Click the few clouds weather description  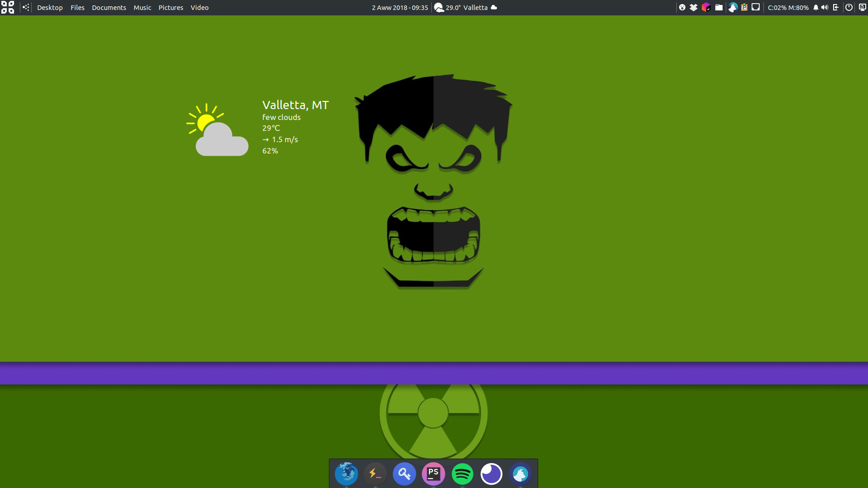tap(281, 117)
